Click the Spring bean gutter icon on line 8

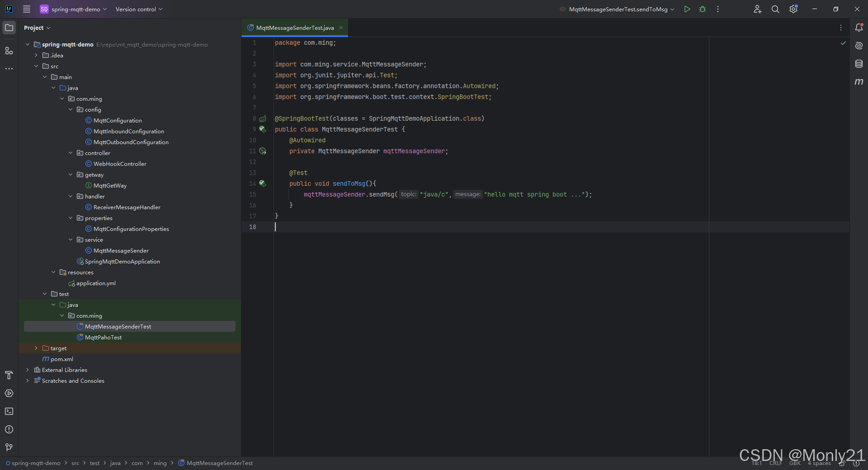pyautogui.click(x=262, y=118)
